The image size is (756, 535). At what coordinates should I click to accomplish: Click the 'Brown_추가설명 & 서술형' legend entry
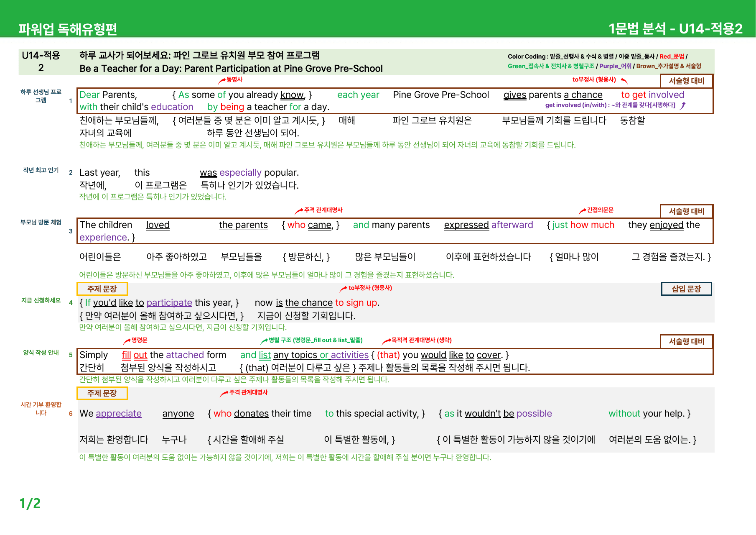(x=669, y=66)
